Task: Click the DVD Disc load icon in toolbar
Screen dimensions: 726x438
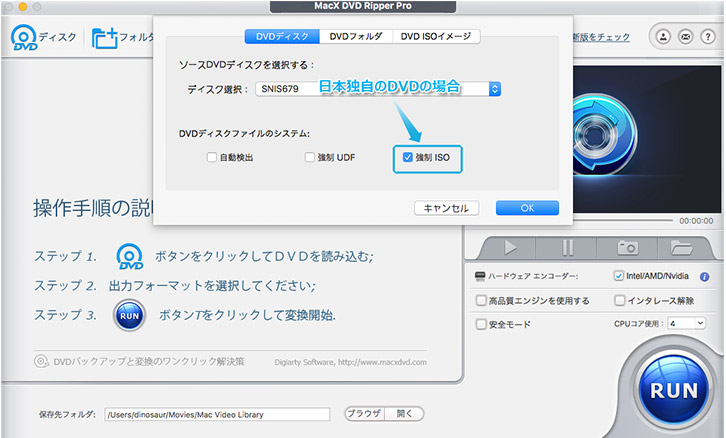Action: click(24, 37)
